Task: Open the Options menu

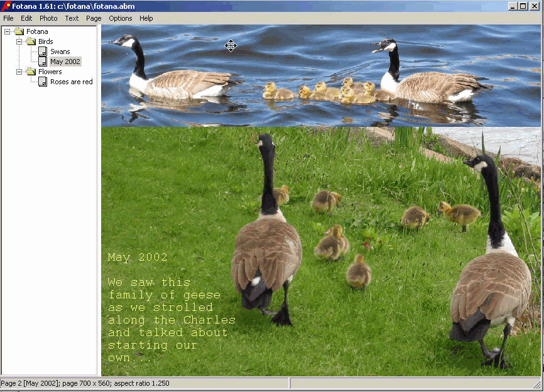Action: click(x=121, y=18)
